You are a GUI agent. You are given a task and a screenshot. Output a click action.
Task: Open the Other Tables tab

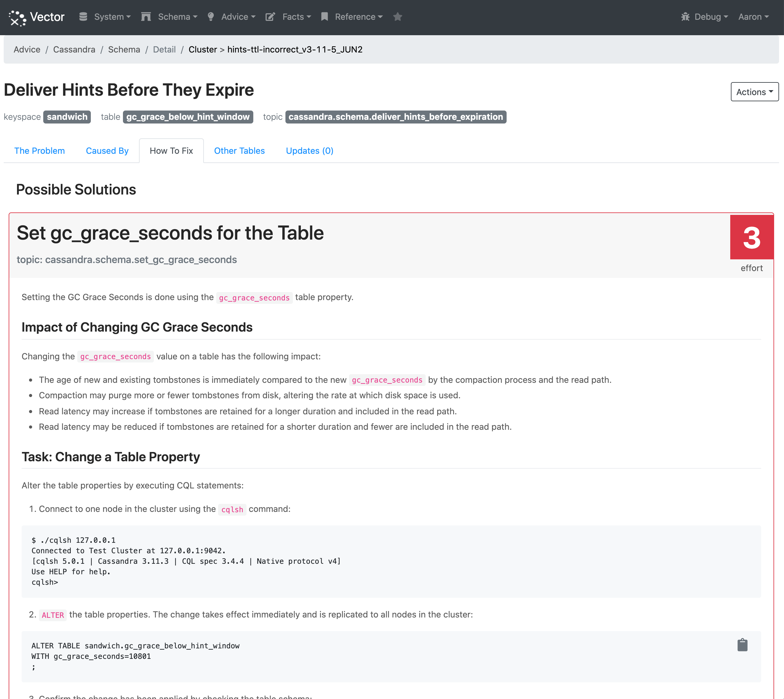[x=239, y=151]
